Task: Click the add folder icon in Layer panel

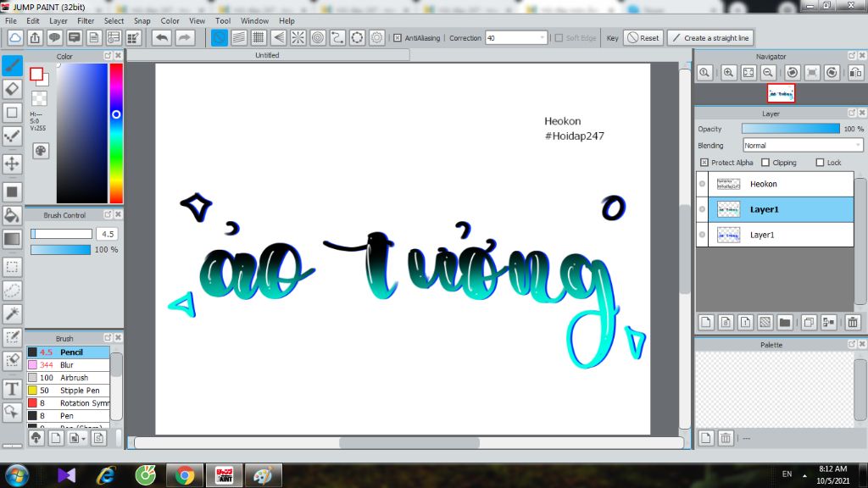Action: (x=784, y=322)
